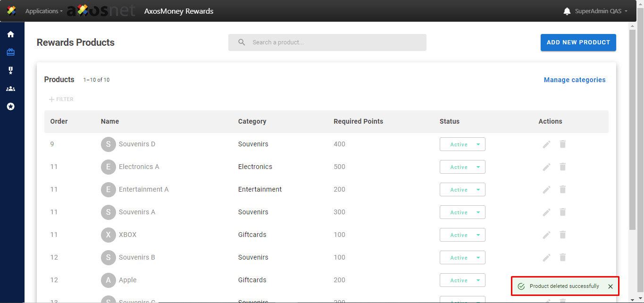Viewport: 644px width, 303px height.
Task: Click the FILTER button
Action: tap(61, 100)
